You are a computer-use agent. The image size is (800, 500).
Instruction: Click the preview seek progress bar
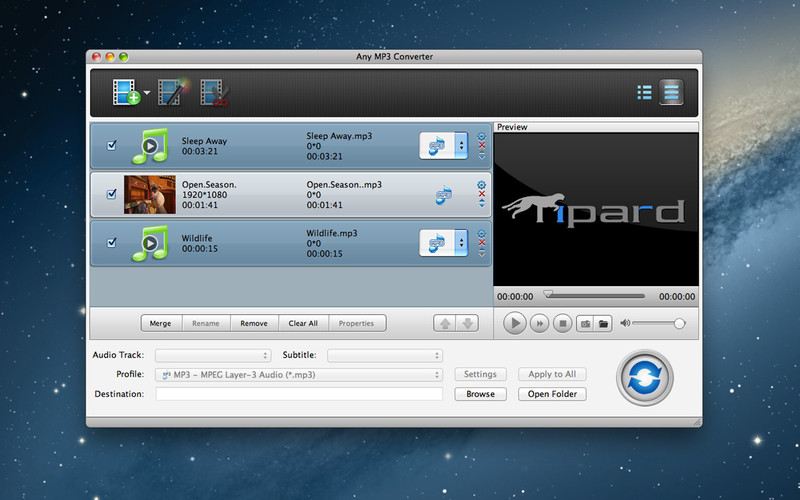tap(594, 296)
